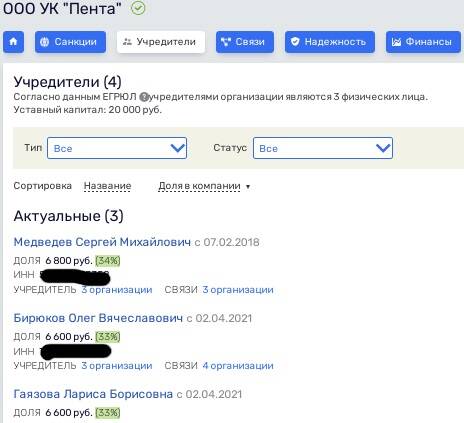Click the 34% share badge
Image resolution: width=464 pixels, height=423 pixels.
[x=108, y=260]
